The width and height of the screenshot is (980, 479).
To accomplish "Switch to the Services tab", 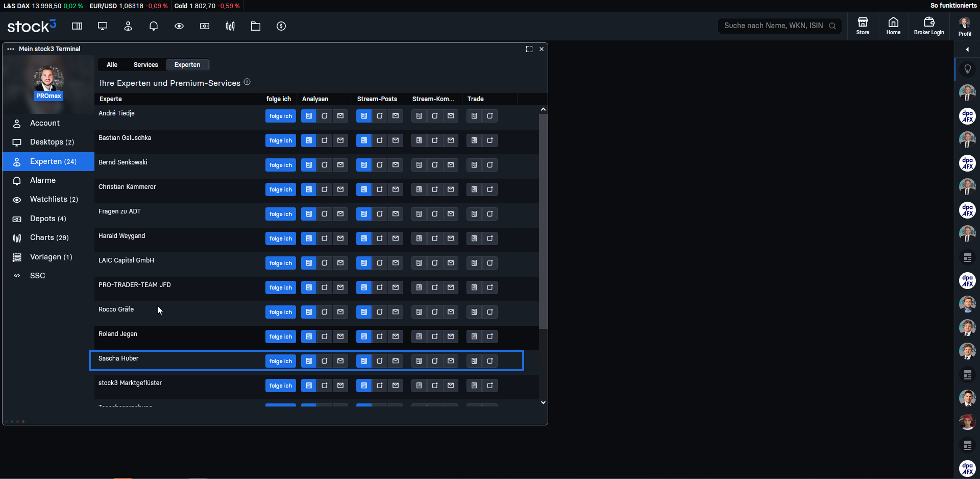I will click(x=145, y=65).
